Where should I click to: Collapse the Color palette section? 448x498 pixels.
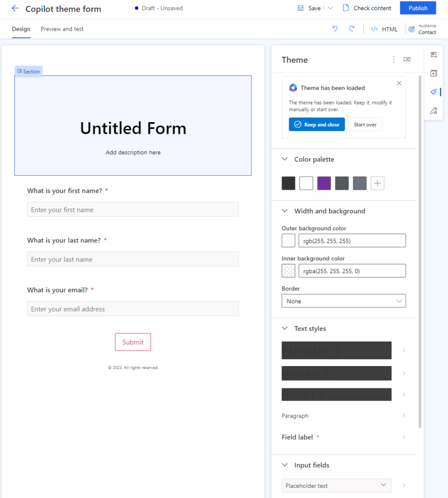284,159
